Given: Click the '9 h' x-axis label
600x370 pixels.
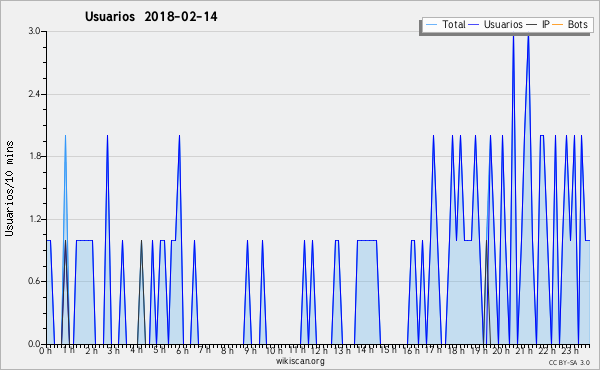Looking at the screenshot, I should (250, 350).
